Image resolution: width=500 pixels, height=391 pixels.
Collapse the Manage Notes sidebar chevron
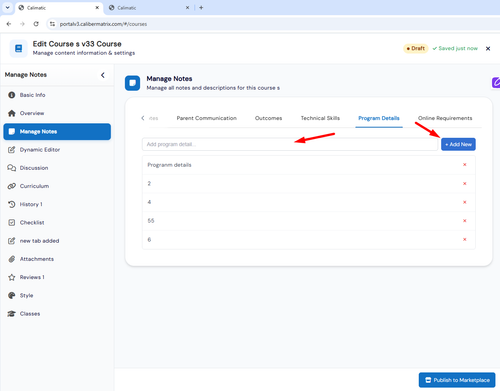[103, 75]
